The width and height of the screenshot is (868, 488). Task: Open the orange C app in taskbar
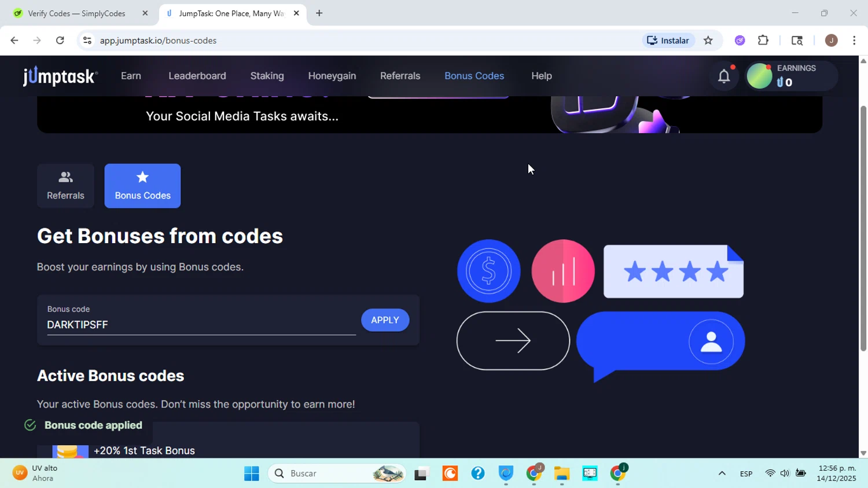pos(450,474)
